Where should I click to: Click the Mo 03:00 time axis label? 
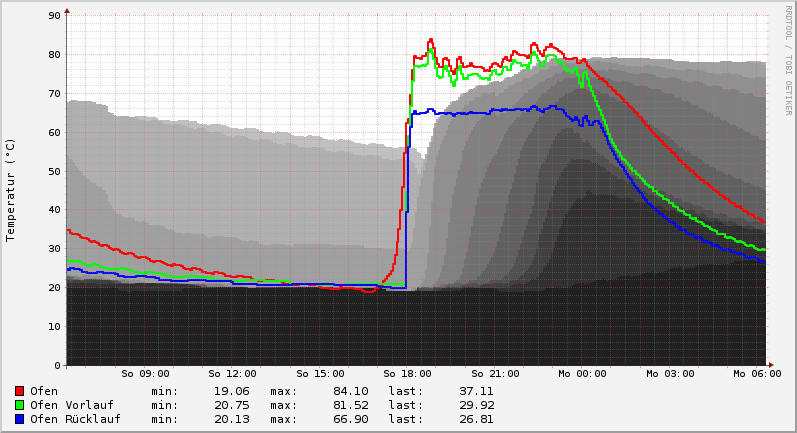(670, 374)
